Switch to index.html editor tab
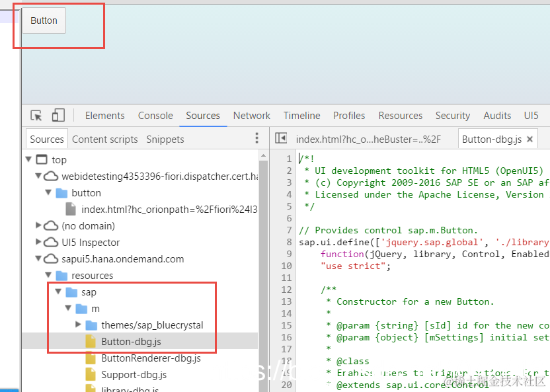Screen dimensions: 550x392 (x=368, y=139)
